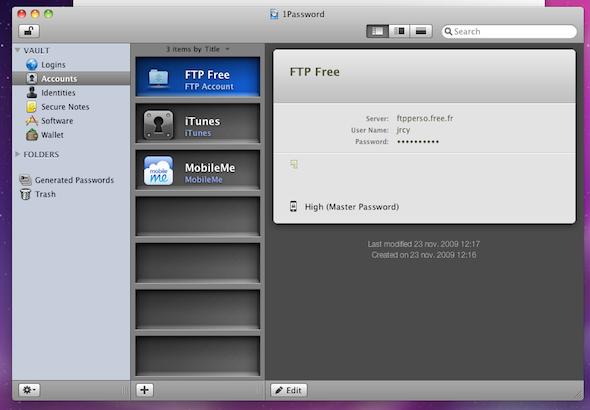Select the iTunes account item
The width and height of the screenshot is (590, 410).
click(198, 123)
